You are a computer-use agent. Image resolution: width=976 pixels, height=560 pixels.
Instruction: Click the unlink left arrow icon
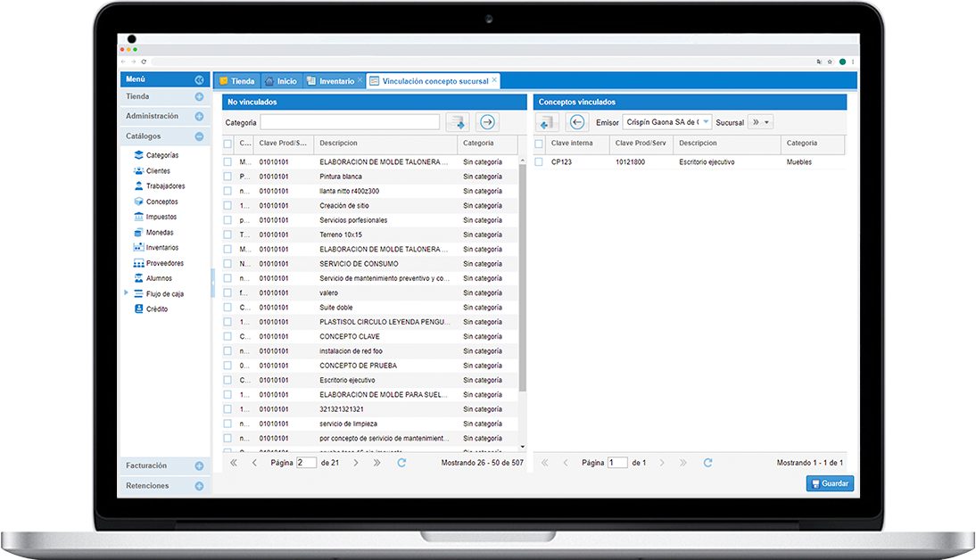(x=576, y=122)
